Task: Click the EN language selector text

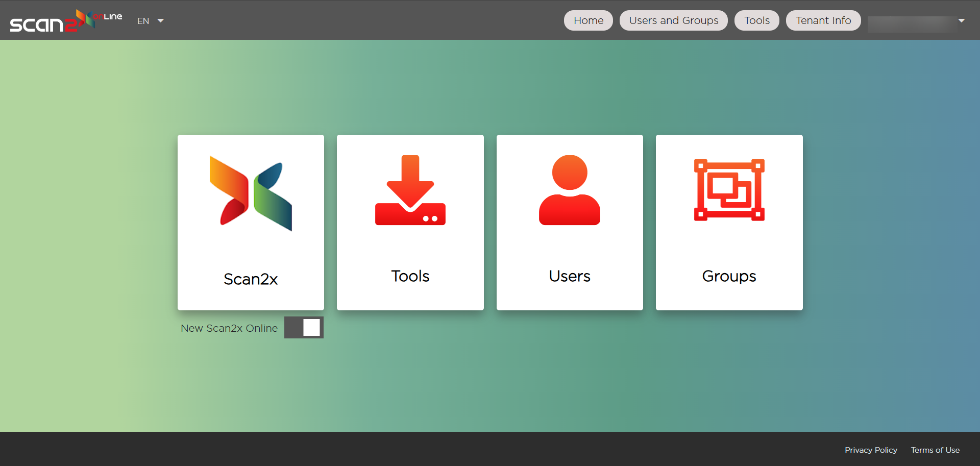Action: pyautogui.click(x=143, y=21)
